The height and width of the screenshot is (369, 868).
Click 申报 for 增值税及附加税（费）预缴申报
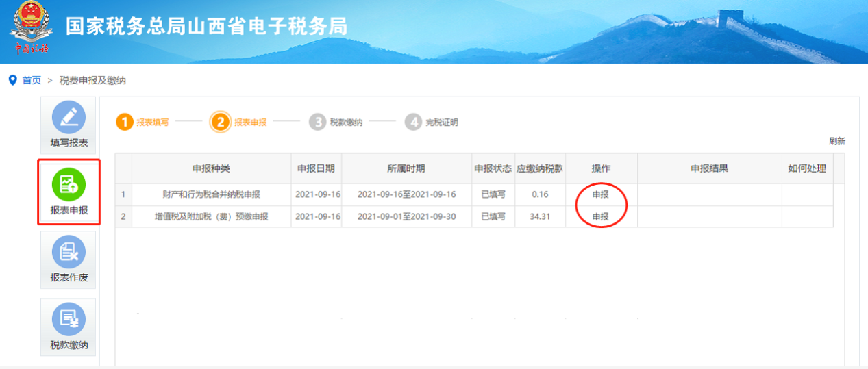click(x=601, y=216)
